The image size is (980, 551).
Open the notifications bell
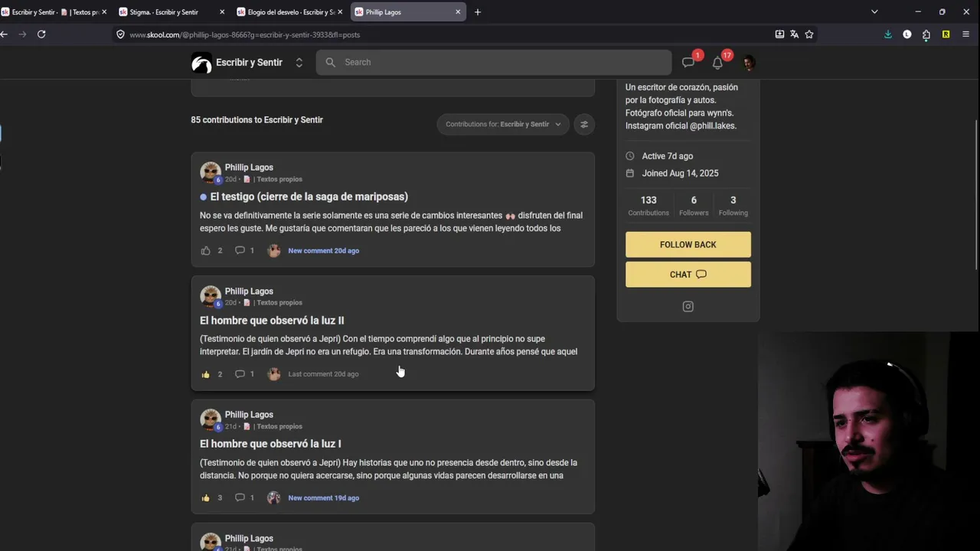tap(717, 63)
